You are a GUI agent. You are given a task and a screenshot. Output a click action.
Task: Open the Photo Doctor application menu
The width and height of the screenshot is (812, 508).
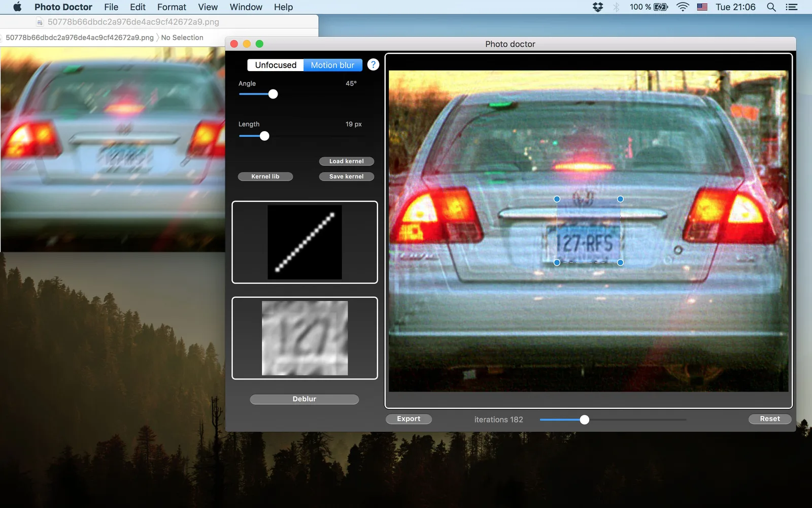[x=63, y=7]
